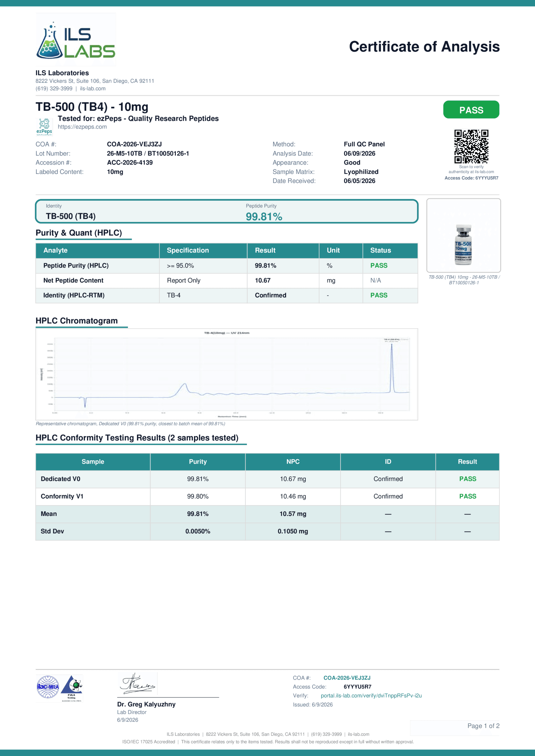The image size is (535, 756).
Task: Click the 0.1050 mg standard deviation value
Action: tap(293, 532)
